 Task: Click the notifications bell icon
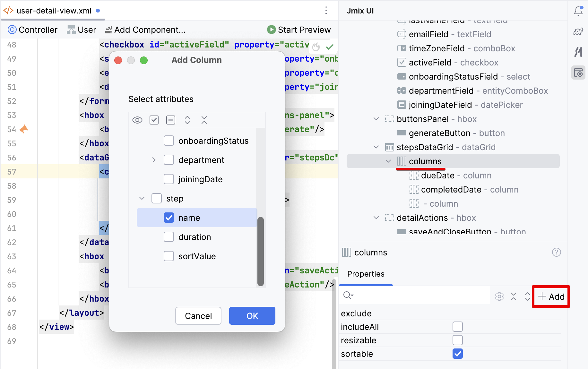(x=578, y=11)
